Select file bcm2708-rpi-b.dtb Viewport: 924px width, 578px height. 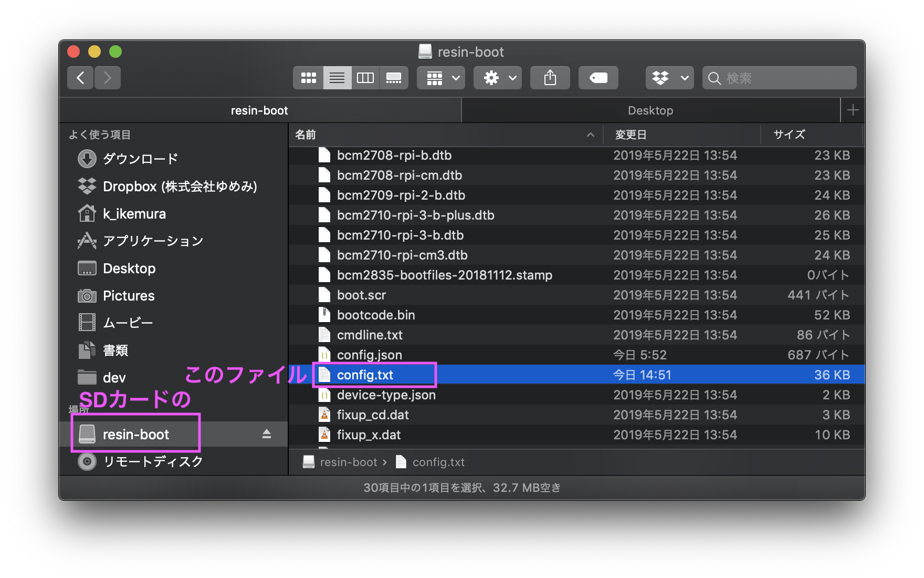[x=576, y=156]
